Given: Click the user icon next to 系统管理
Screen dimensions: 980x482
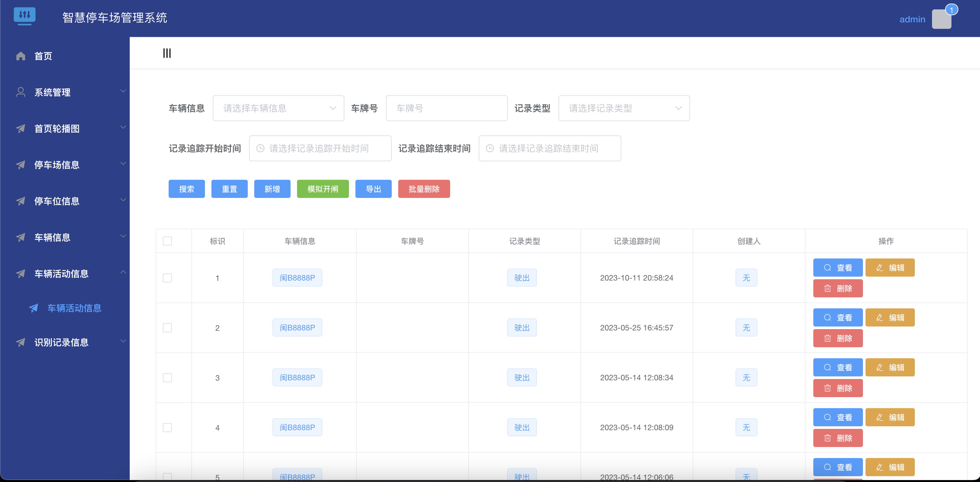Looking at the screenshot, I should point(21,92).
